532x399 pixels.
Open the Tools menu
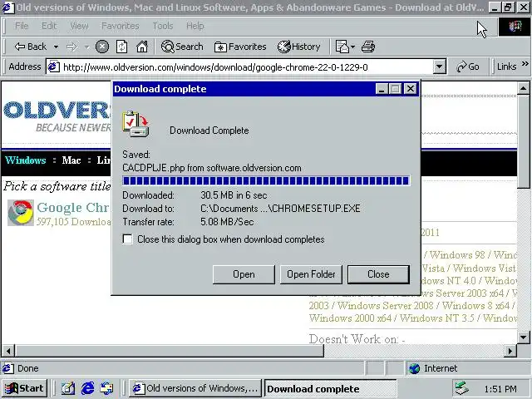click(163, 26)
